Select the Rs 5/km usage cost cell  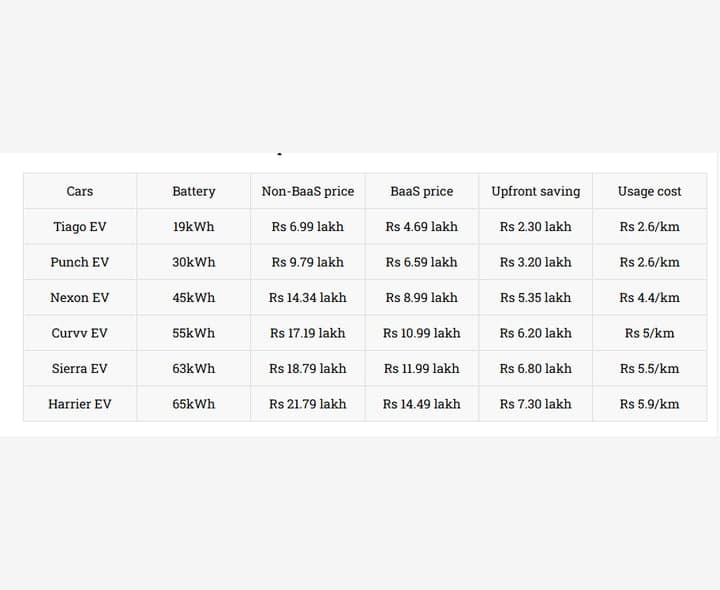pos(650,333)
